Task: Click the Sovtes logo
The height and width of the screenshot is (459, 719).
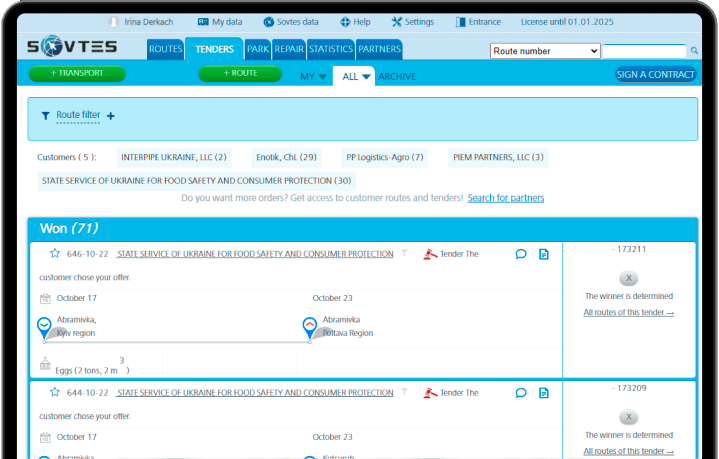Action: (x=72, y=46)
